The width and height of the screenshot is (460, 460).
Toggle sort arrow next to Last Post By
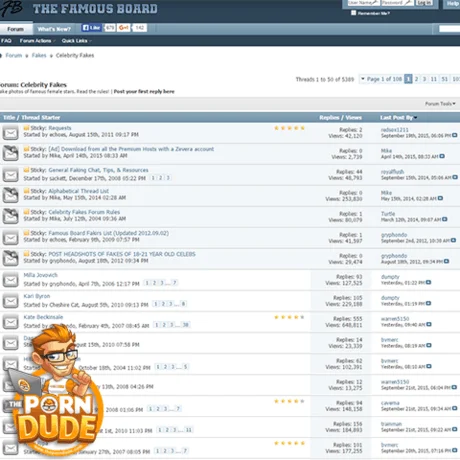click(415, 118)
